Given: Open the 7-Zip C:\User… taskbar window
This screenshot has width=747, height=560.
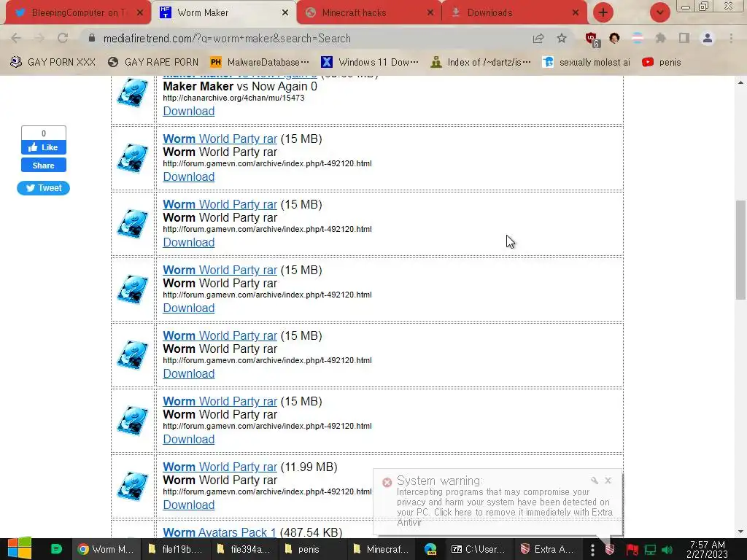Looking at the screenshot, I should (x=479, y=549).
